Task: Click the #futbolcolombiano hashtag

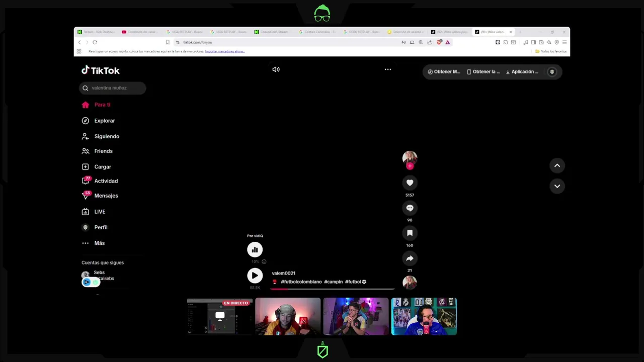Action: [301, 282]
